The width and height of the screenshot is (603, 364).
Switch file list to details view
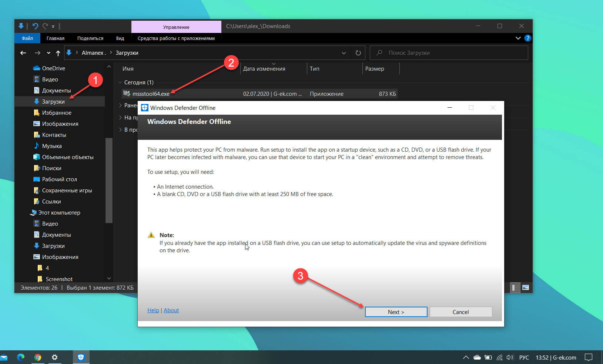pyautogui.click(x=515, y=287)
